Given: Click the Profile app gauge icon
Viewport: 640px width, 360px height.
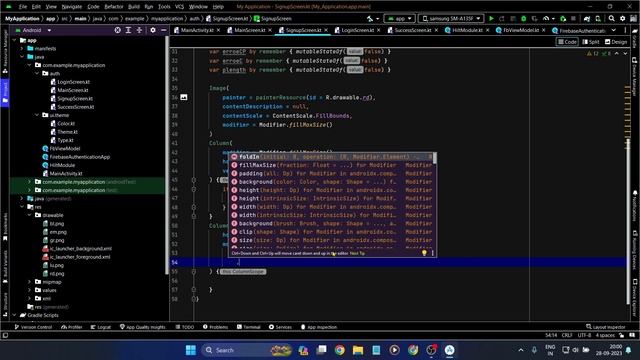Looking at the screenshot, I should point(546,18).
